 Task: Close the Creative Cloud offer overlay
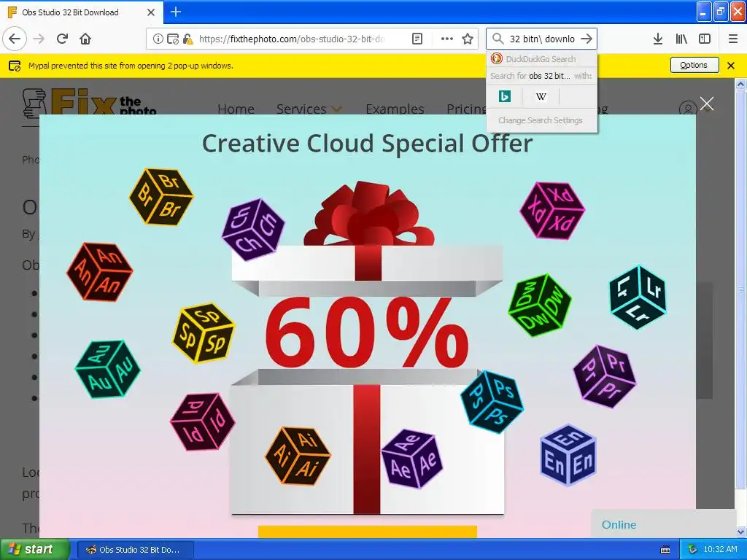[707, 104]
